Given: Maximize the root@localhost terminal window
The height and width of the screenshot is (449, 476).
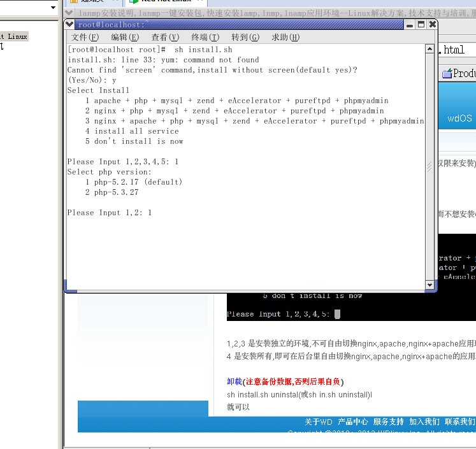Looking at the screenshot, I should click(x=421, y=25).
